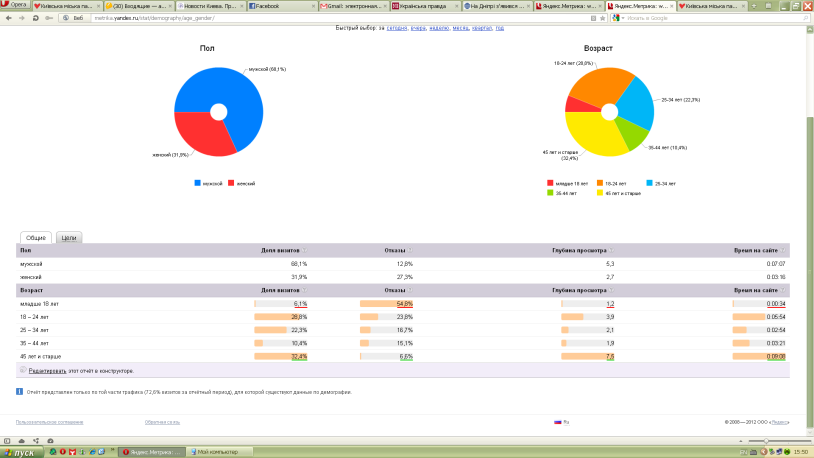Click the icon before Редактировать link
This screenshot has height=458, width=814.
[x=23, y=370]
